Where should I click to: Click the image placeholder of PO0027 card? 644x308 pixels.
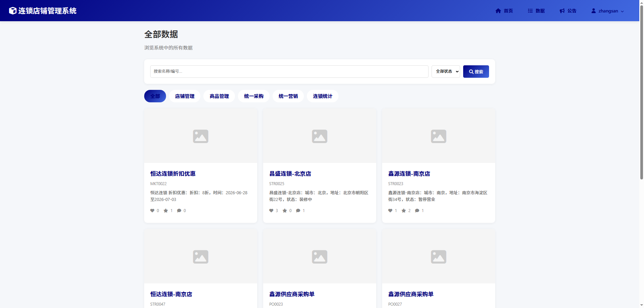(439, 257)
